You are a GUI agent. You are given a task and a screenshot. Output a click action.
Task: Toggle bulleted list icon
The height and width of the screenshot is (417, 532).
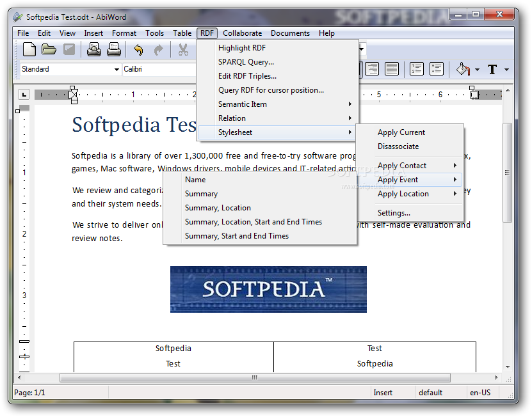(437, 69)
